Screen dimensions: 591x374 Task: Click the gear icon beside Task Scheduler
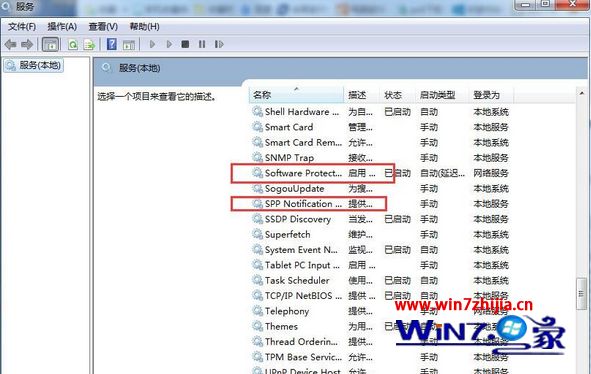(x=257, y=281)
